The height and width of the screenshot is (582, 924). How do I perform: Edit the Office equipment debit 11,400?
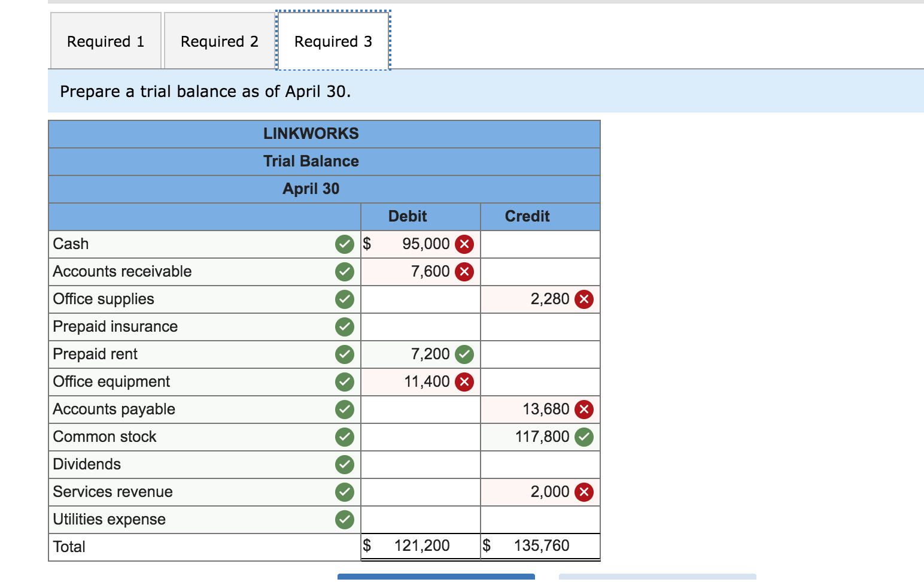[x=421, y=382]
